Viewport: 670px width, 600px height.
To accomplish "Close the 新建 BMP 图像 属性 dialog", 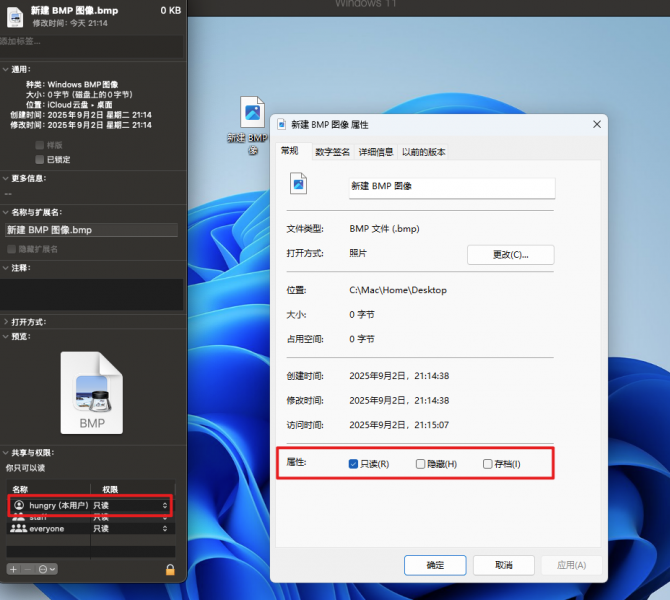I will click(x=597, y=124).
